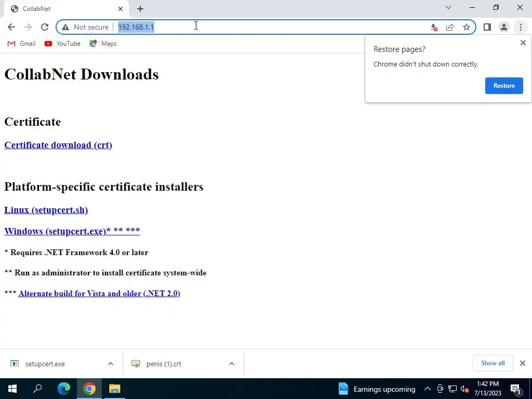This screenshot has height=399, width=532.
Task: Click the Meet Now tray icon
Action: click(x=440, y=389)
